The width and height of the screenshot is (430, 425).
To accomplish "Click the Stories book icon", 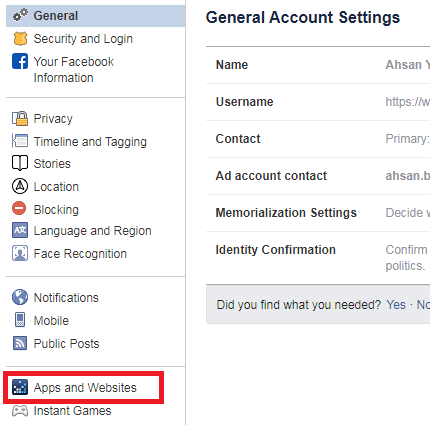I will [x=20, y=163].
